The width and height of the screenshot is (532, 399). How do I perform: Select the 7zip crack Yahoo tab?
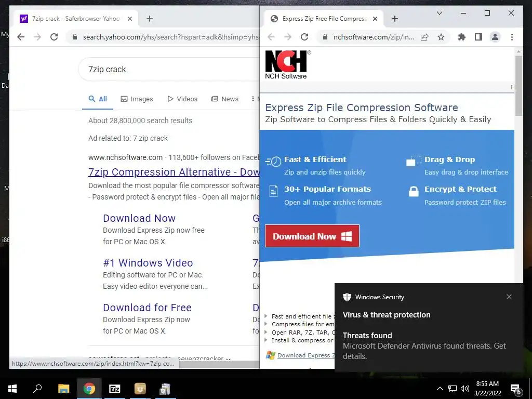[x=76, y=19]
